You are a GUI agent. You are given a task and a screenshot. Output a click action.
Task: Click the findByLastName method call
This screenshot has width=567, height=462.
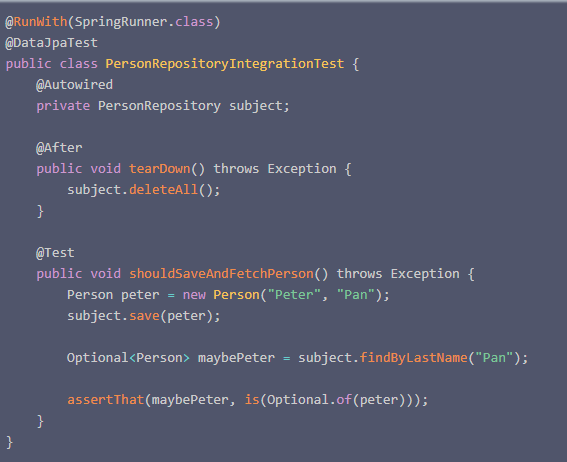pyautogui.click(x=413, y=358)
